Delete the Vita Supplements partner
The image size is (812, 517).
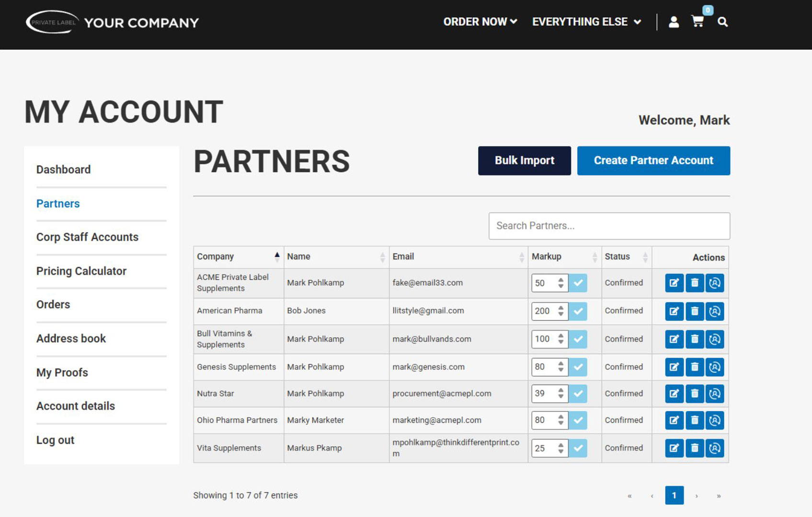point(695,448)
